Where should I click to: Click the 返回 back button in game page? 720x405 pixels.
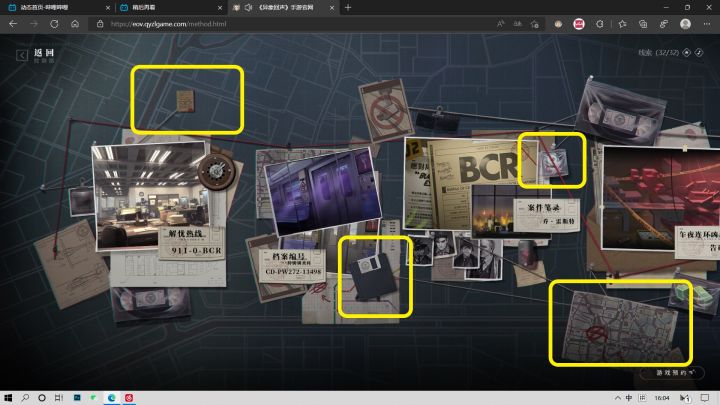point(36,55)
